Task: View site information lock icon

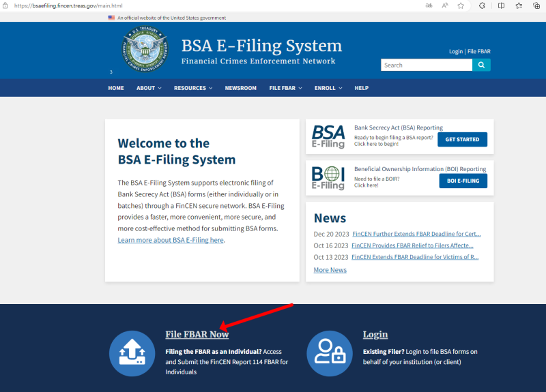Action: pos(5,5)
